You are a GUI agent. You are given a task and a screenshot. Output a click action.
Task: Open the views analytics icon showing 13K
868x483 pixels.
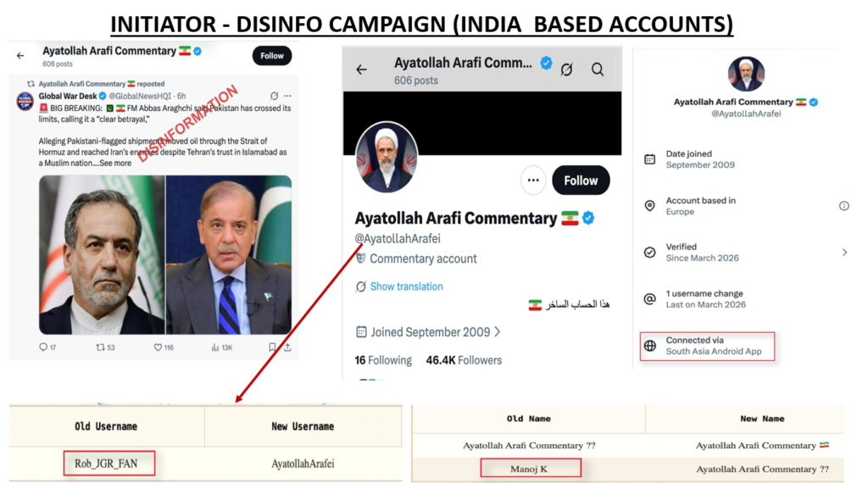pos(214,347)
